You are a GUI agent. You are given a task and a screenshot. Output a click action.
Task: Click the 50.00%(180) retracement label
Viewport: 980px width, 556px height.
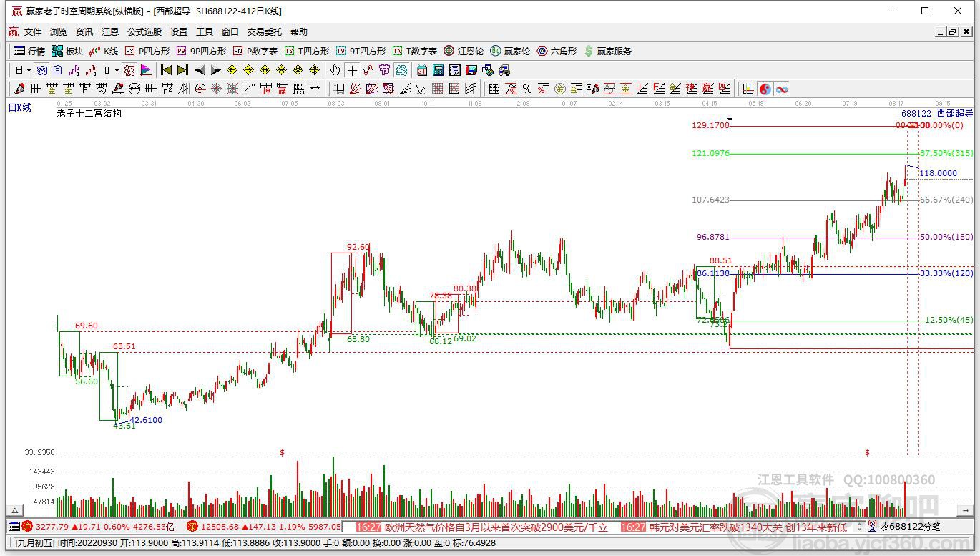(x=946, y=237)
